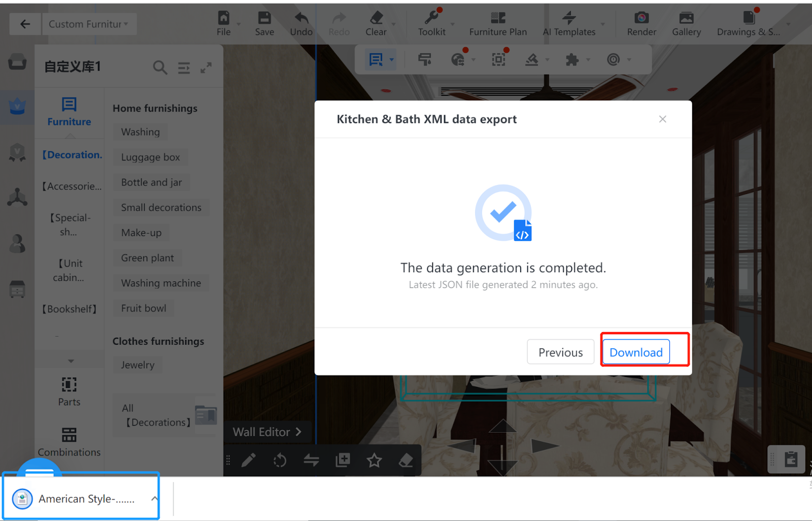
Task: Click the favorite star icon
Action: click(x=375, y=461)
